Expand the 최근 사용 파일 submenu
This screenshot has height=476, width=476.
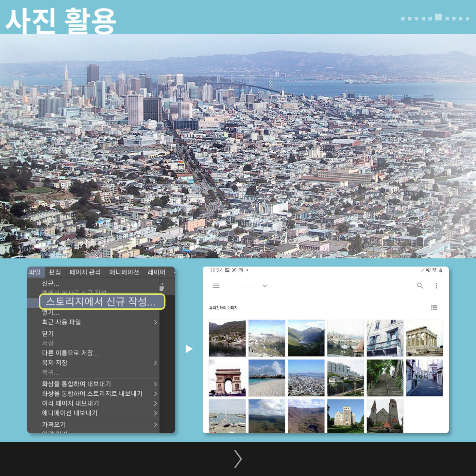pyautogui.click(x=155, y=322)
